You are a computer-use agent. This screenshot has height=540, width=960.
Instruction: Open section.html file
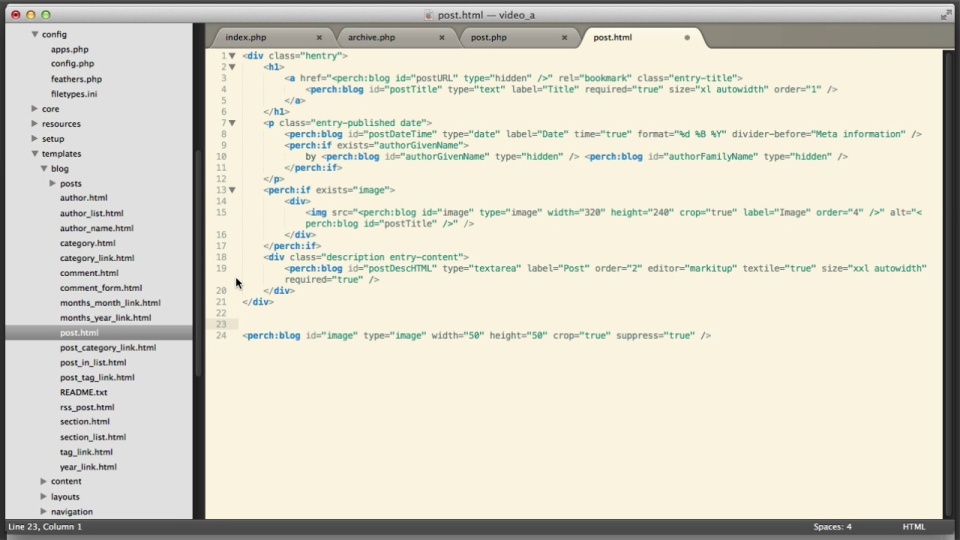pyautogui.click(x=84, y=421)
